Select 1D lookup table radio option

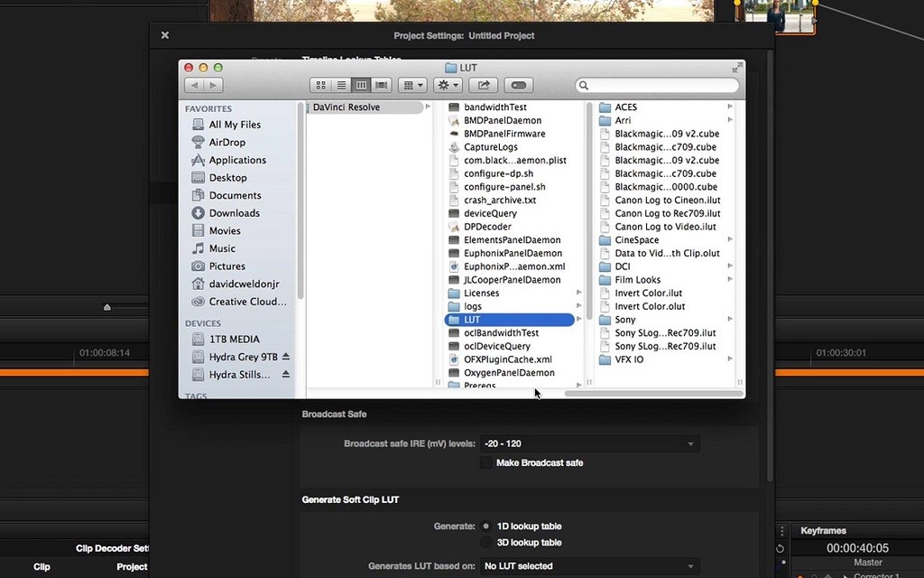pyautogui.click(x=486, y=527)
